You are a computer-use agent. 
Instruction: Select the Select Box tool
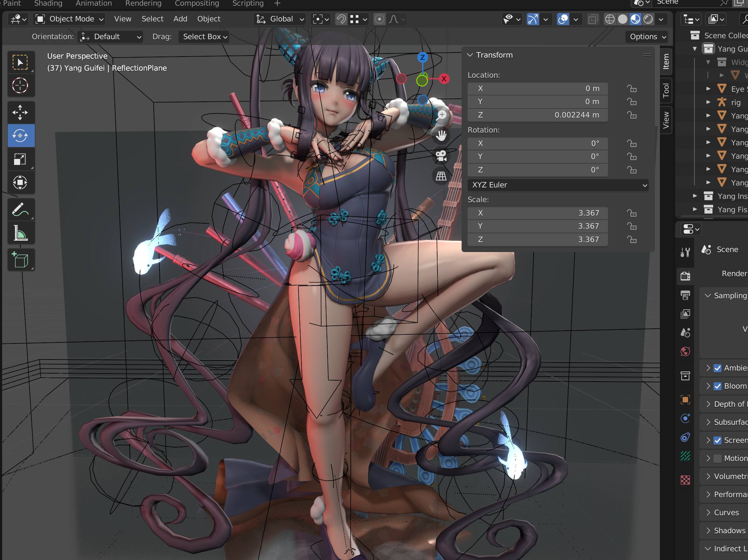click(20, 63)
